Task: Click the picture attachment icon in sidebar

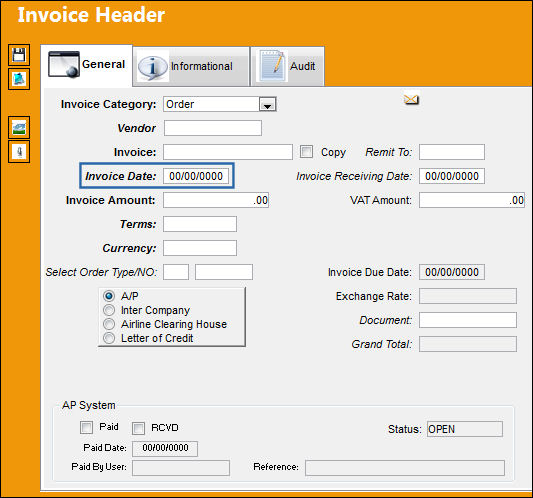Action: point(19,127)
